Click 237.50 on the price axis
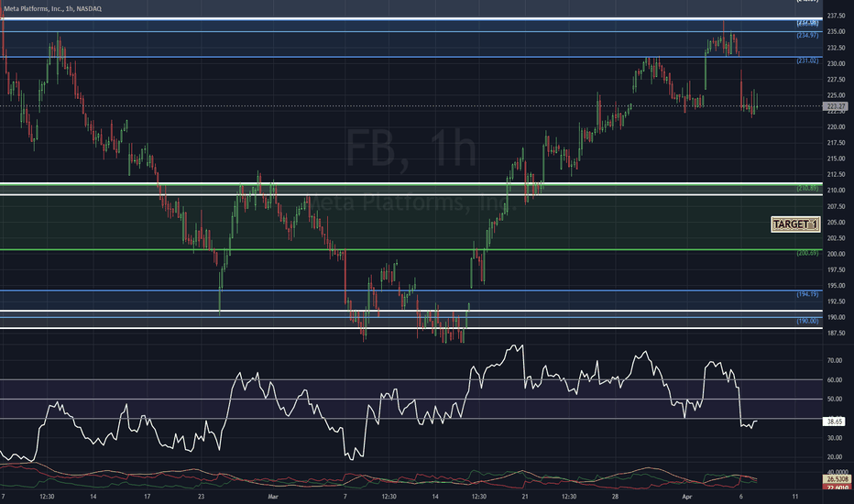854x504 pixels. 836,16
